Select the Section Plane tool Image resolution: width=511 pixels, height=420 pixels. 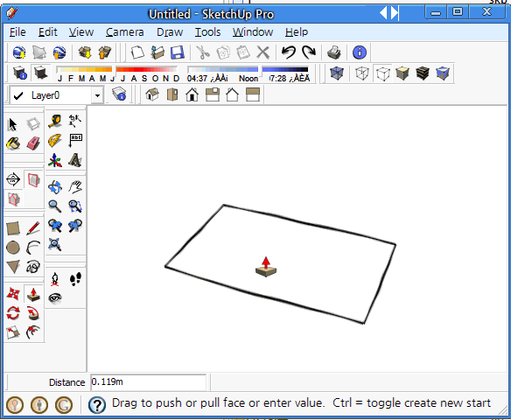click(13, 179)
